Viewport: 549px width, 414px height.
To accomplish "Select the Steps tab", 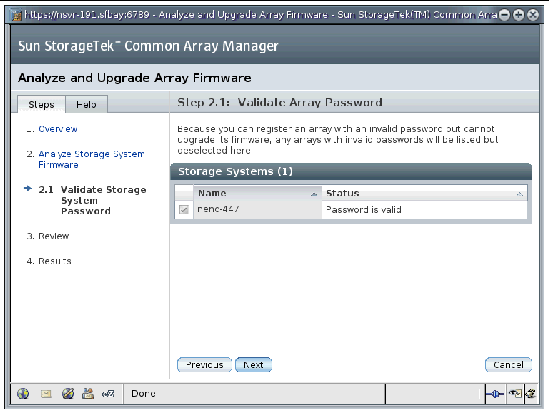I will [41, 104].
